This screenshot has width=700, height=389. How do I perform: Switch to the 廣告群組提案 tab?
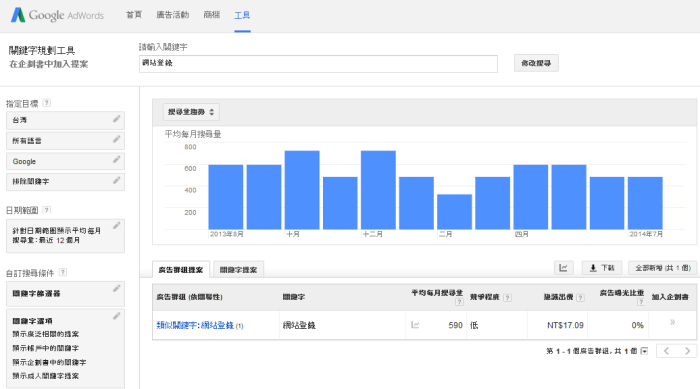click(x=181, y=270)
